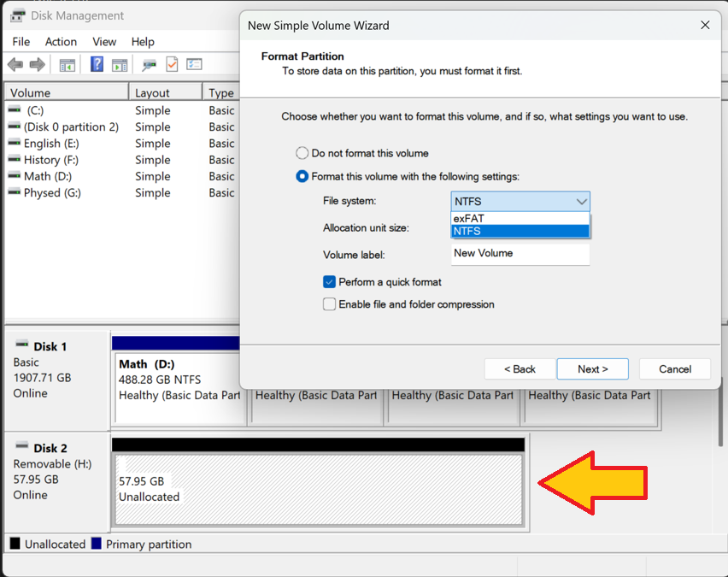The width and height of the screenshot is (728, 577).
Task: Click the Rescan Disks toolbar icon
Action: (x=150, y=65)
